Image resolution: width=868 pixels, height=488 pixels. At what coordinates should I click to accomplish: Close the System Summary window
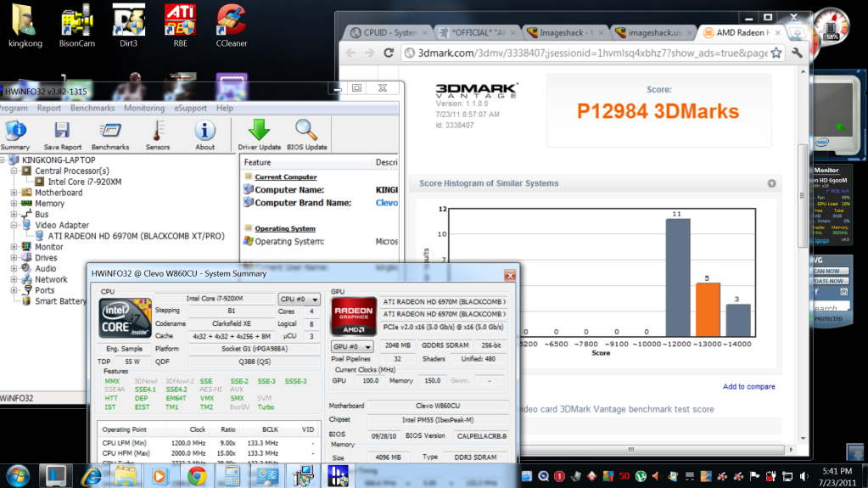[510, 275]
